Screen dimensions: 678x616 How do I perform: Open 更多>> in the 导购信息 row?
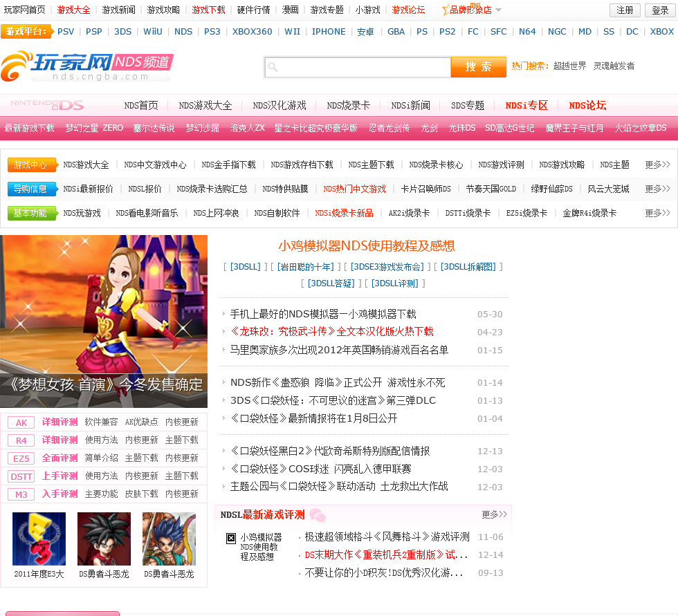point(657,189)
